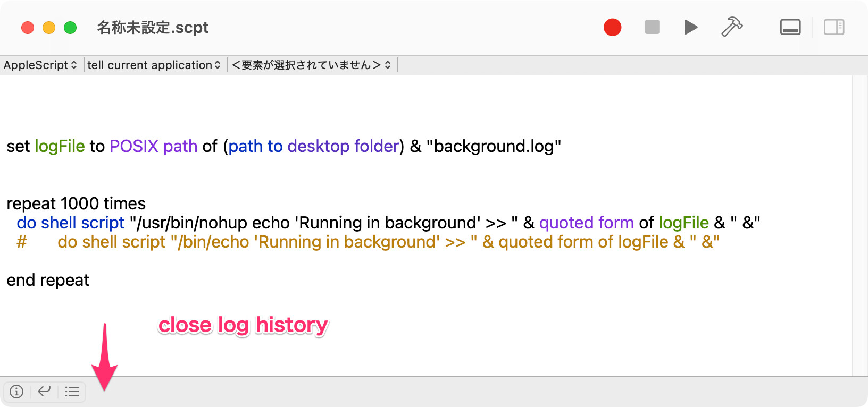Show the log via the list icon
The image size is (868, 407).
point(72,392)
